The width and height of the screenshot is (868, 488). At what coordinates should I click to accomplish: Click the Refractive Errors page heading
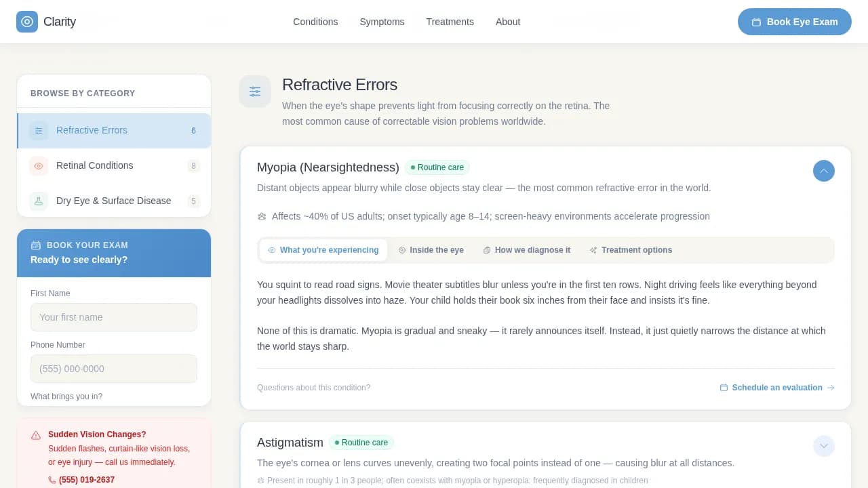[340, 85]
